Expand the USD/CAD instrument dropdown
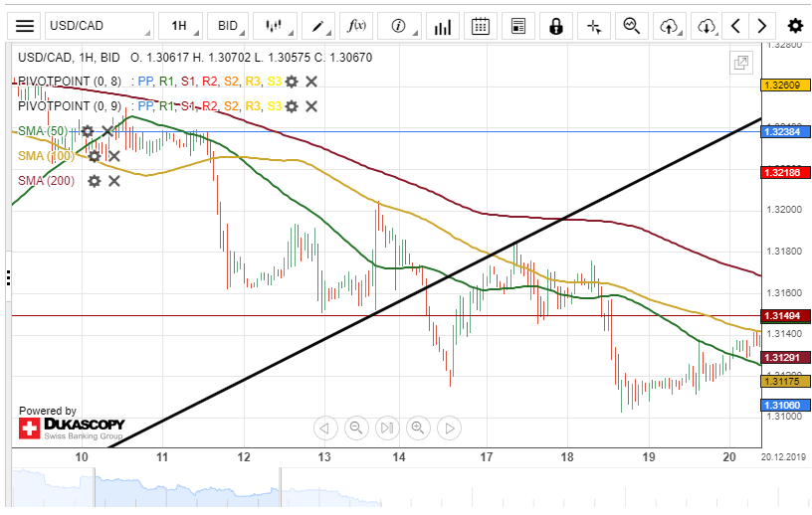Screen dimensions: 812x515 pos(100,26)
